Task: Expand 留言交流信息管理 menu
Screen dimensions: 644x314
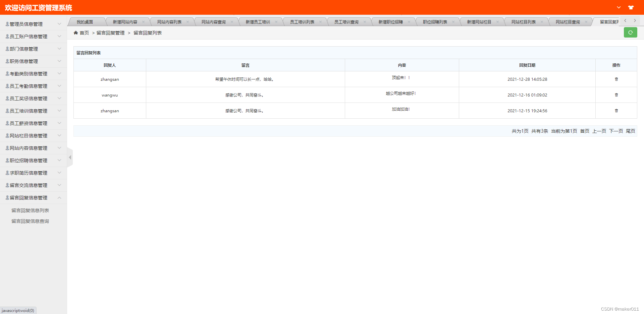Action: [33, 185]
